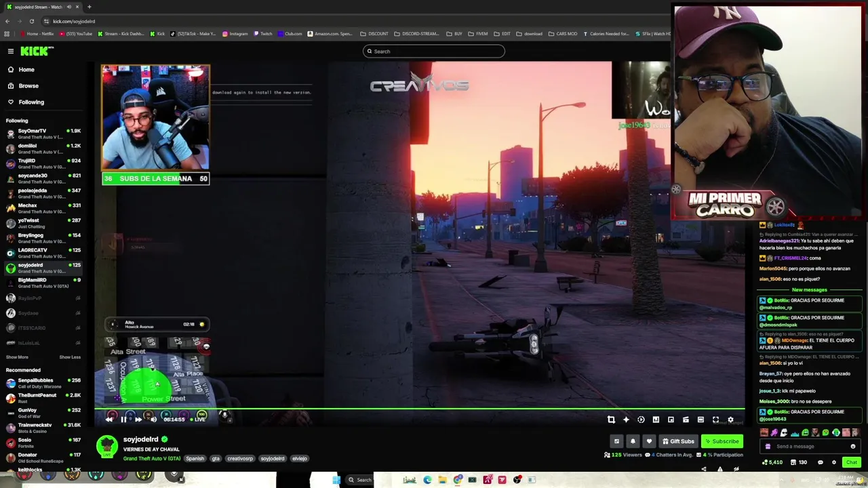This screenshot has height=488, width=868.
Task: Click the green stream progress bar
Action: pos(420,409)
